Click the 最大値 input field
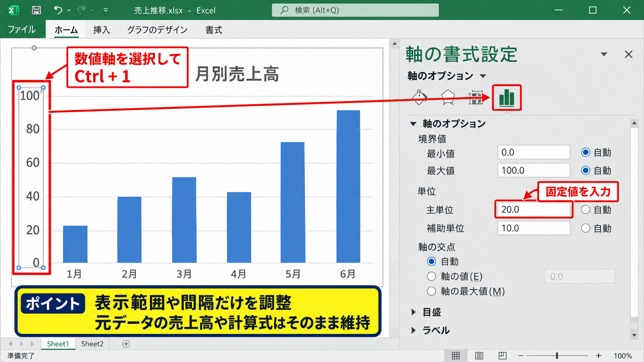Viewport: 644px width, 362px height. (534, 170)
